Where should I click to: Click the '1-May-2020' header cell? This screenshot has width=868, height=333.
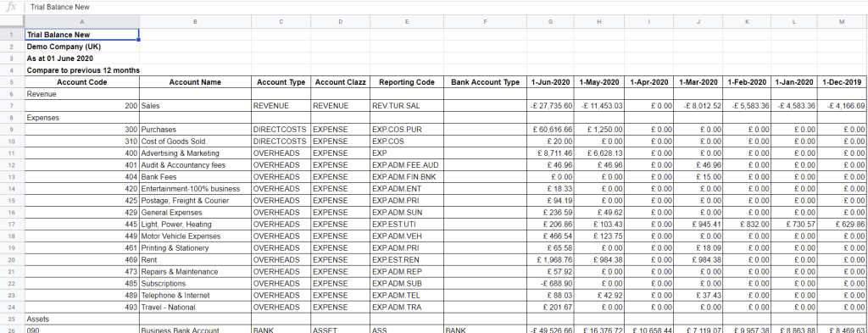pyautogui.click(x=599, y=82)
